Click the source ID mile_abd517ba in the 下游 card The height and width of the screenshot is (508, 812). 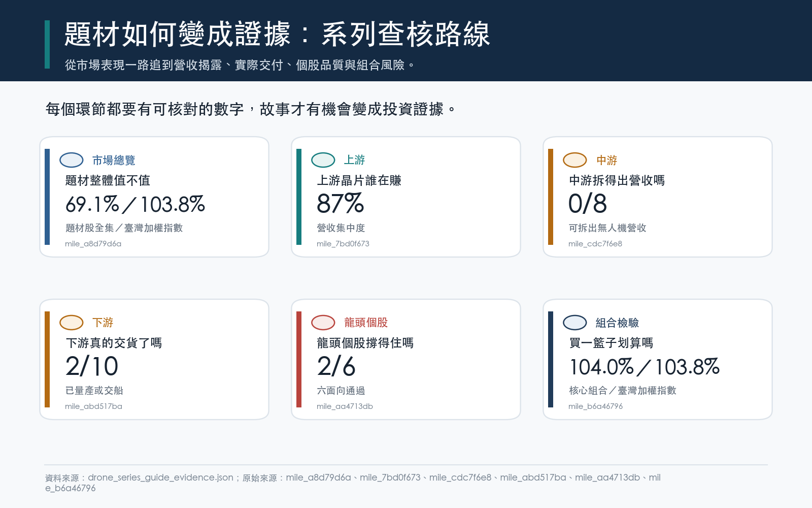click(94, 406)
